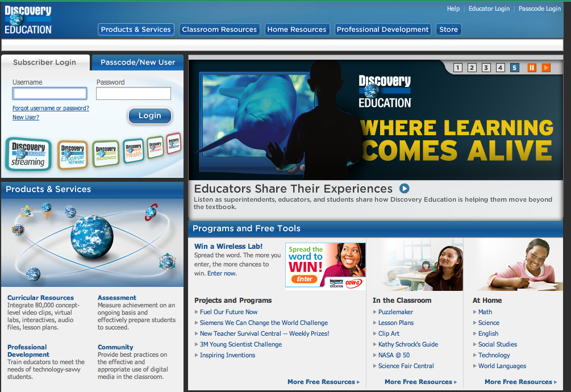Click the New User? link

(26, 117)
